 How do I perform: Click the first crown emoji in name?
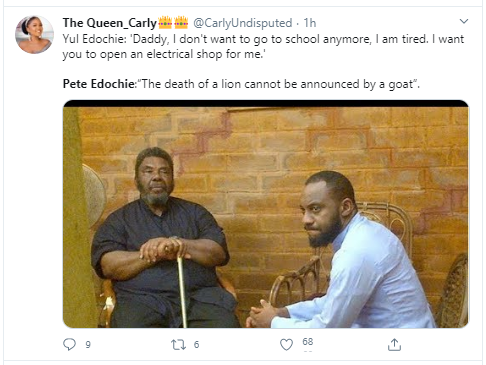click(x=165, y=22)
